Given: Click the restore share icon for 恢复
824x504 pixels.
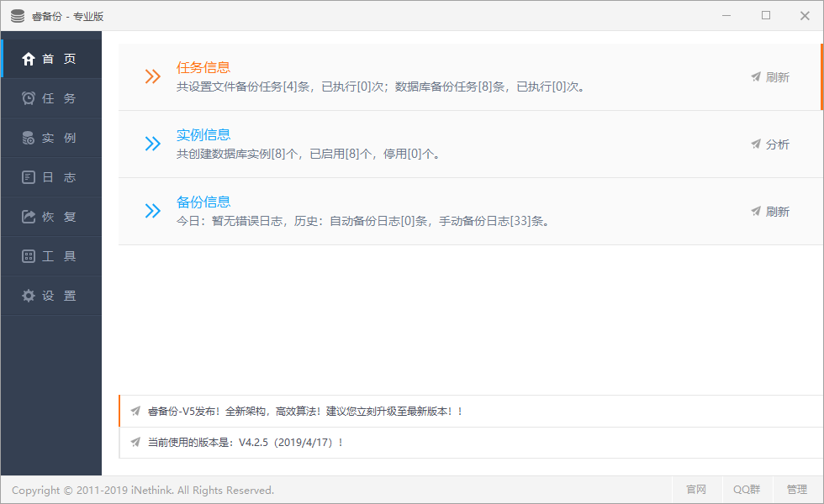Looking at the screenshot, I should click(29, 217).
